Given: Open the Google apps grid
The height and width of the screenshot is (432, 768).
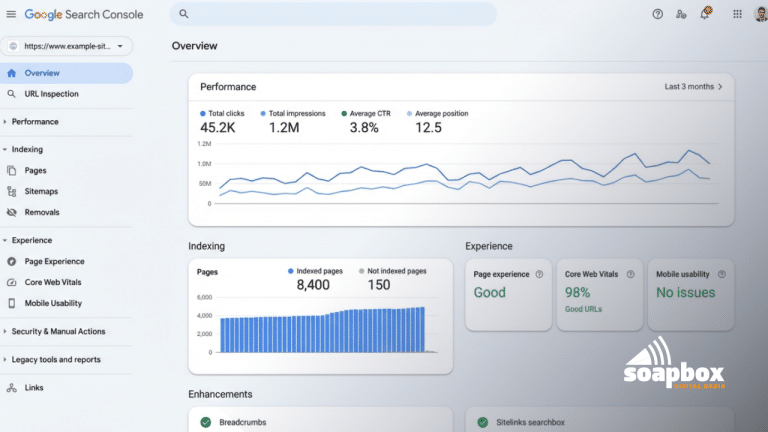Looking at the screenshot, I should pyautogui.click(x=737, y=14).
